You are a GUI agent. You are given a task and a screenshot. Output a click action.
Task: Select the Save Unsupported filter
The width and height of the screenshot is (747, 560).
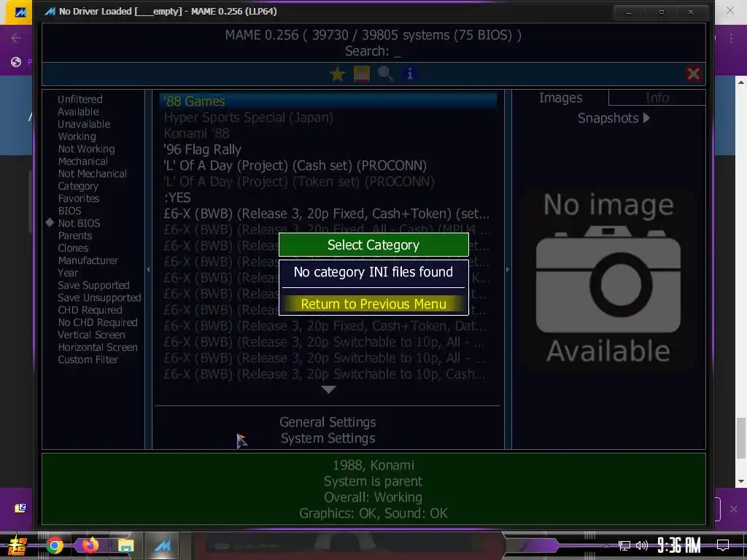click(x=99, y=297)
